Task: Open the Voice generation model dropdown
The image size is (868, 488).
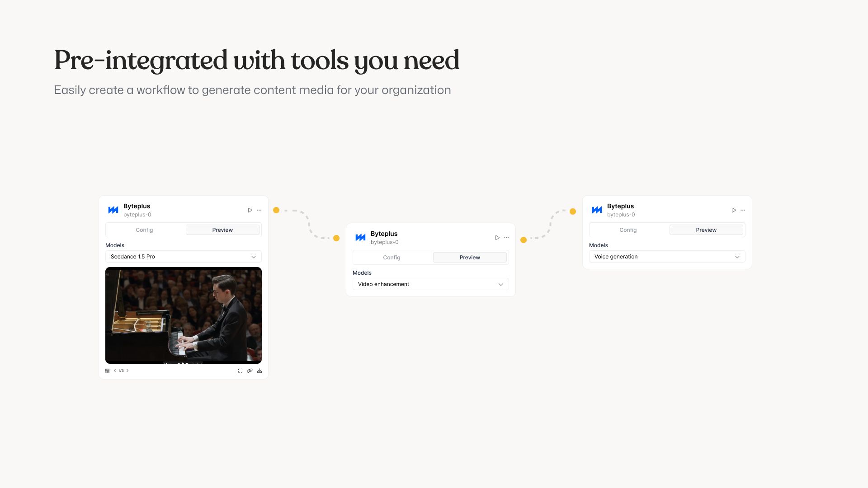Action: click(x=667, y=257)
